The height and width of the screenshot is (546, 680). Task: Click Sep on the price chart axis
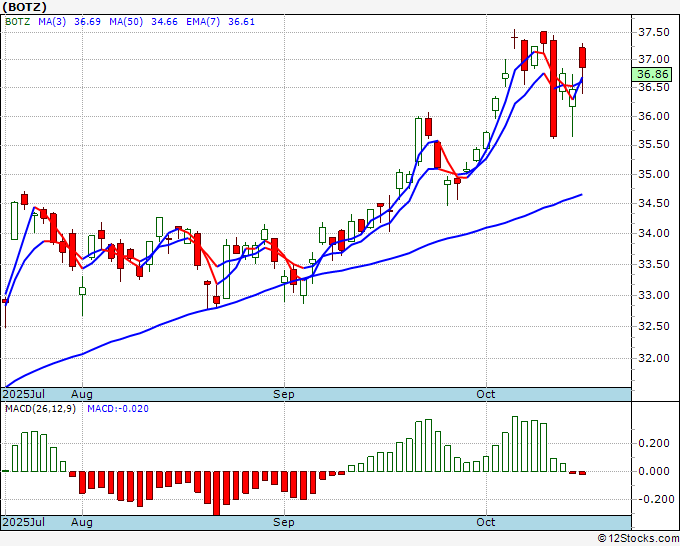(x=284, y=394)
